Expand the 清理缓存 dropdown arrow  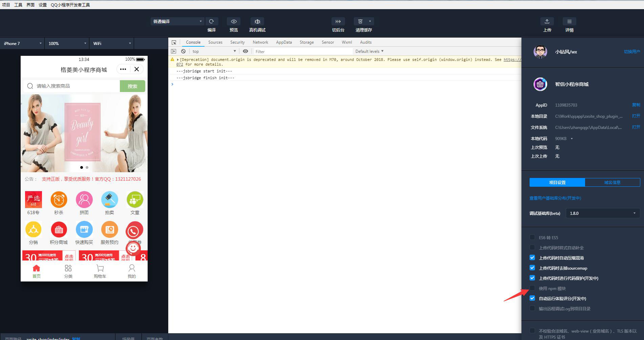click(370, 21)
